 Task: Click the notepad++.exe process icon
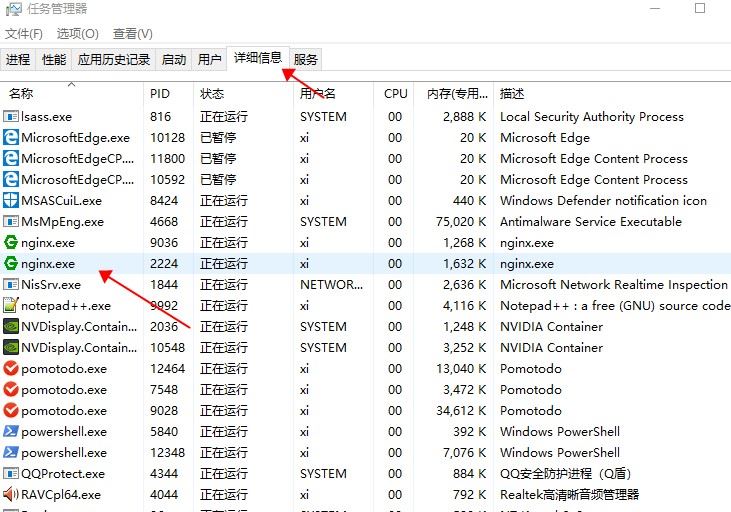[x=11, y=306]
